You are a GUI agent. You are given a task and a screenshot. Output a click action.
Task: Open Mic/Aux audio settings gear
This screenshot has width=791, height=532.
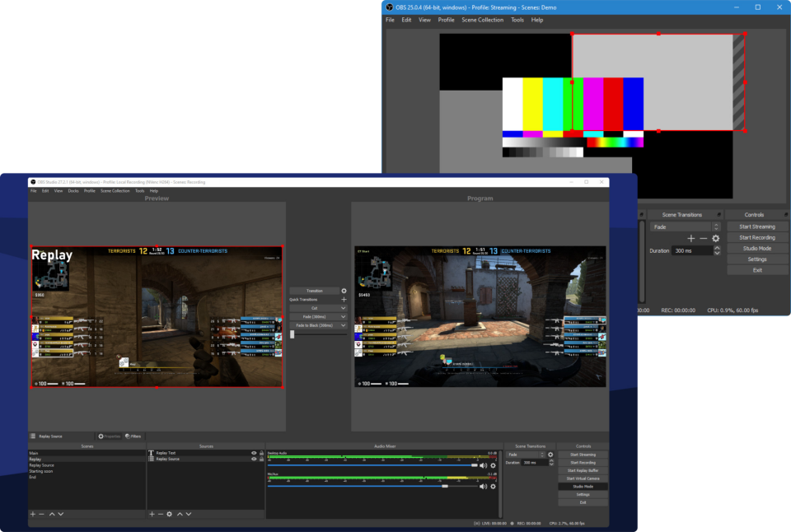(x=493, y=487)
